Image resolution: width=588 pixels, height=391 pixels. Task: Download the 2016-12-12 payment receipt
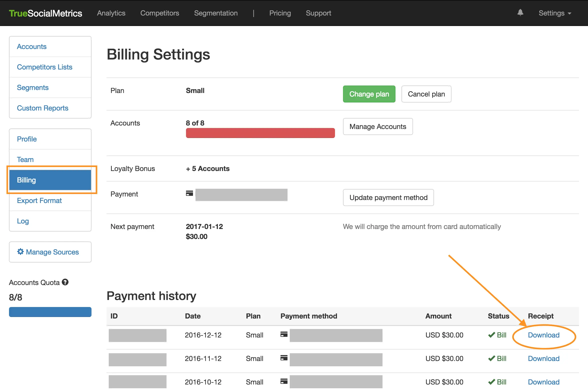tap(543, 335)
